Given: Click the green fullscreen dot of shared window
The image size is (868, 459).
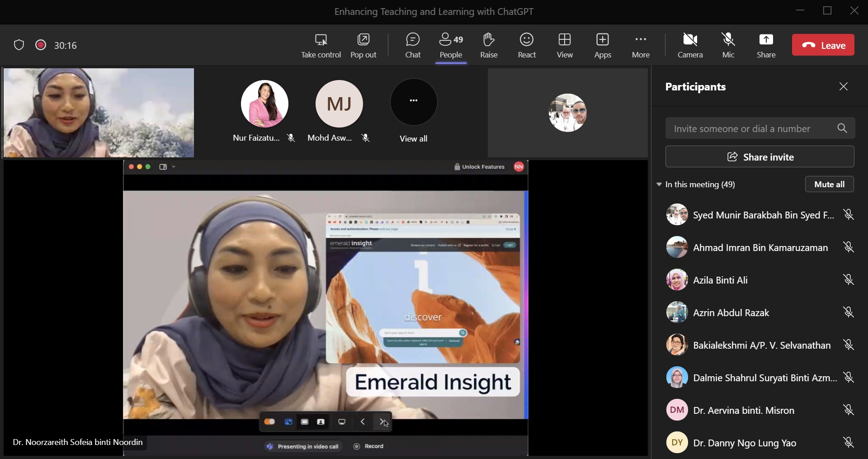Looking at the screenshot, I should [x=148, y=167].
